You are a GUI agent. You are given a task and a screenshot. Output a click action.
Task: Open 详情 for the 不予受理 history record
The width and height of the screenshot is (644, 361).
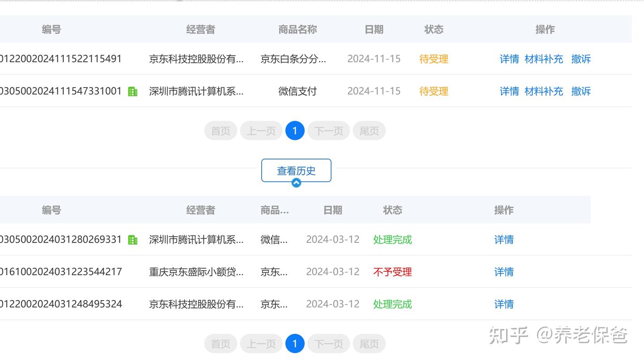click(x=504, y=272)
